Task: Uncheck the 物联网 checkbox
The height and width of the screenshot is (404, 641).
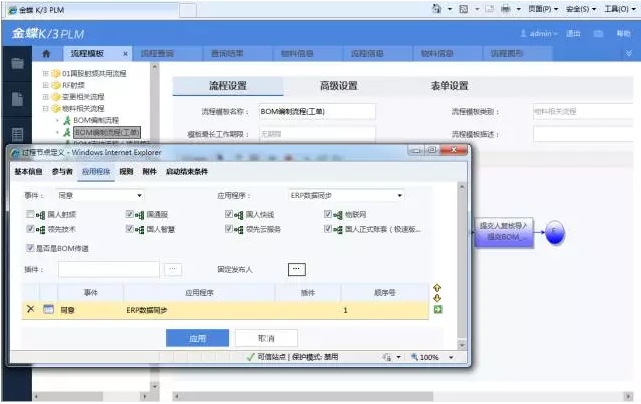Action: coord(328,214)
